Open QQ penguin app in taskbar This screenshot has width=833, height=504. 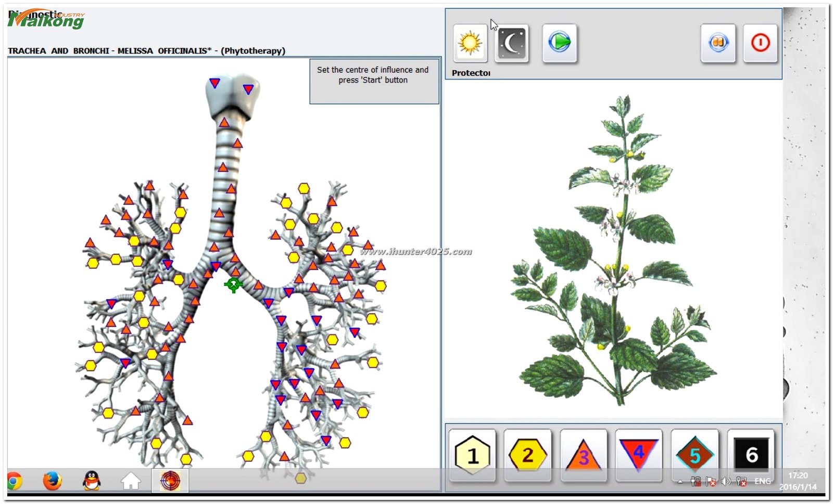(92, 481)
